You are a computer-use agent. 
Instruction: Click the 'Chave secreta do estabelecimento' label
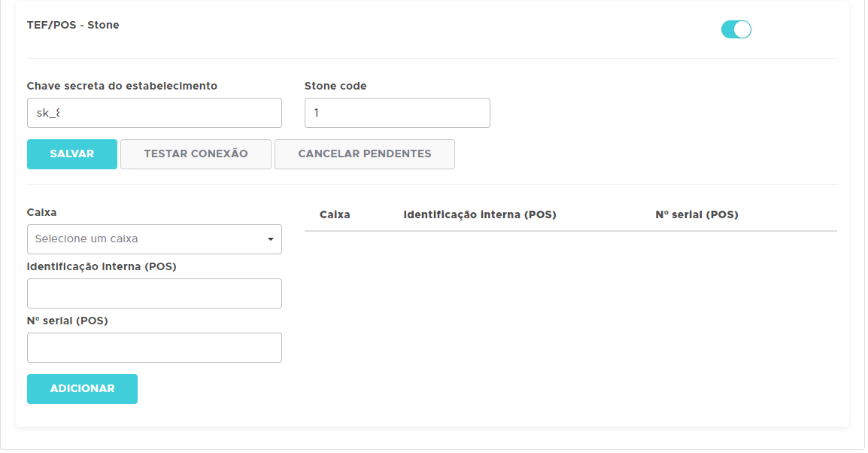click(122, 86)
